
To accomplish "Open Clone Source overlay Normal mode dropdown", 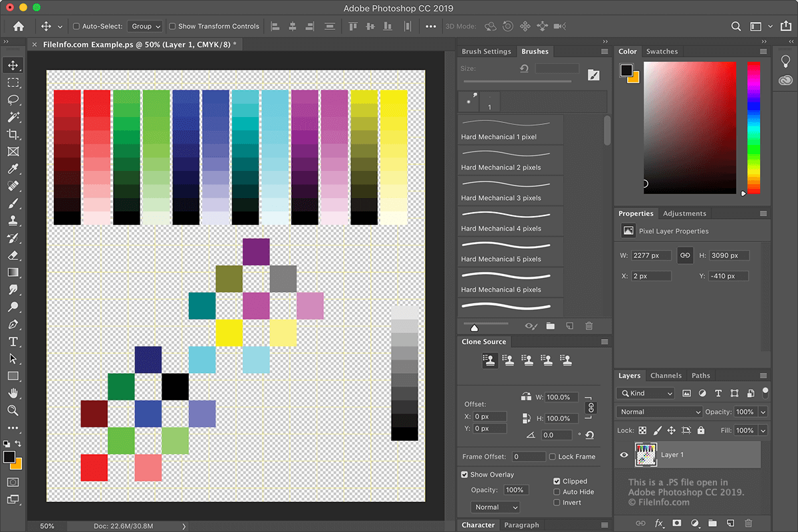I will [496, 507].
